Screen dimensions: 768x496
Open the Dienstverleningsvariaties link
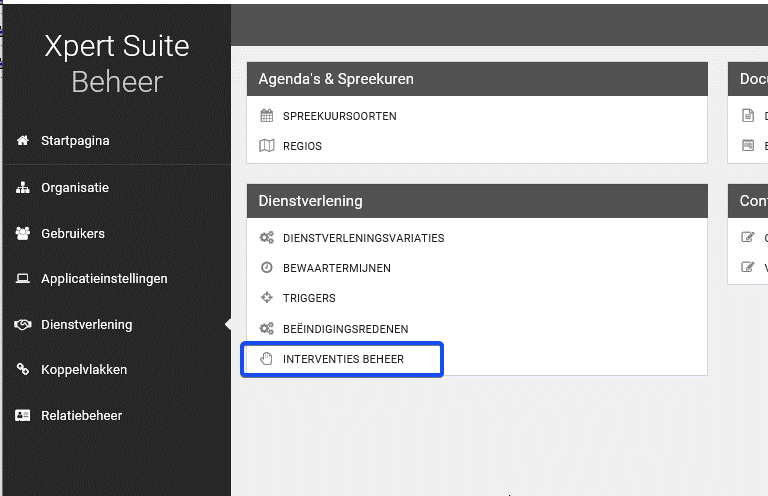pyautogui.click(x=363, y=238)
